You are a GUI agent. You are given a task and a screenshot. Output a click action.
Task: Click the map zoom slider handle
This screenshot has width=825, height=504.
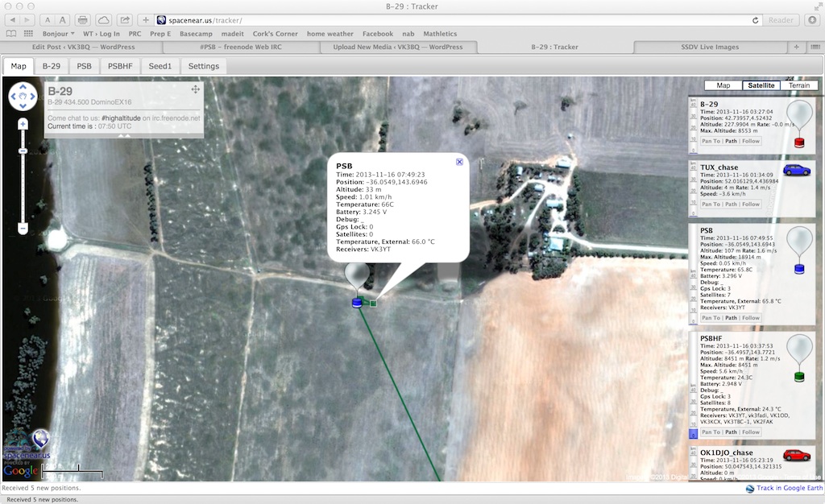pos(23,151)
